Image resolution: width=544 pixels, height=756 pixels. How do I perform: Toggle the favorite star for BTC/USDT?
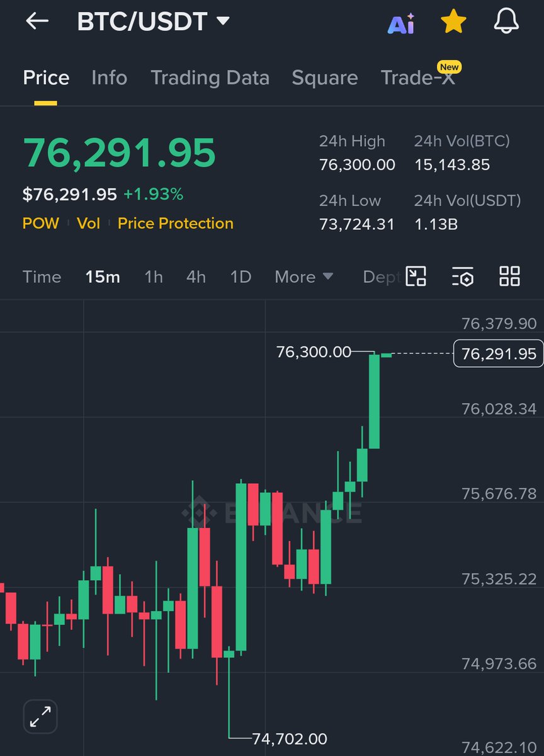453,23
